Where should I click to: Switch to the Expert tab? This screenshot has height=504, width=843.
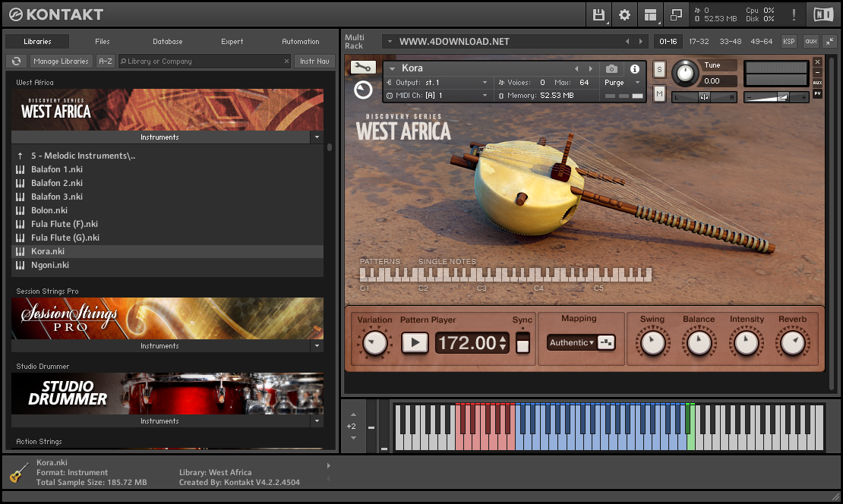click(232, 42)
